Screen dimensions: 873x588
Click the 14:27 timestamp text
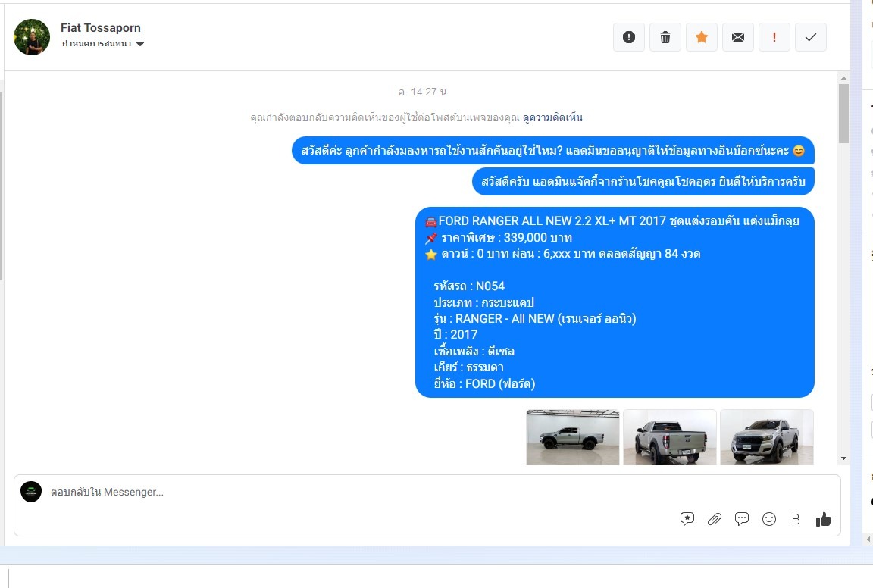tap(424, 92)
